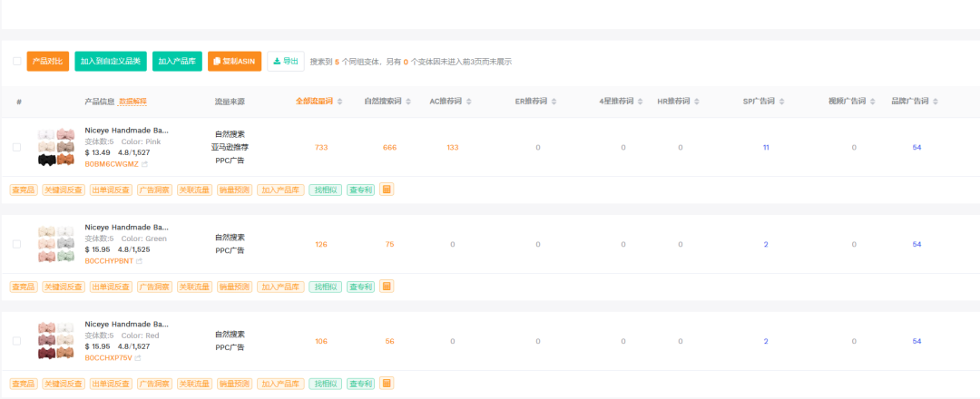Open product title of Green variant
This screenshot has height=399, width=980.
tap(126, 228)
